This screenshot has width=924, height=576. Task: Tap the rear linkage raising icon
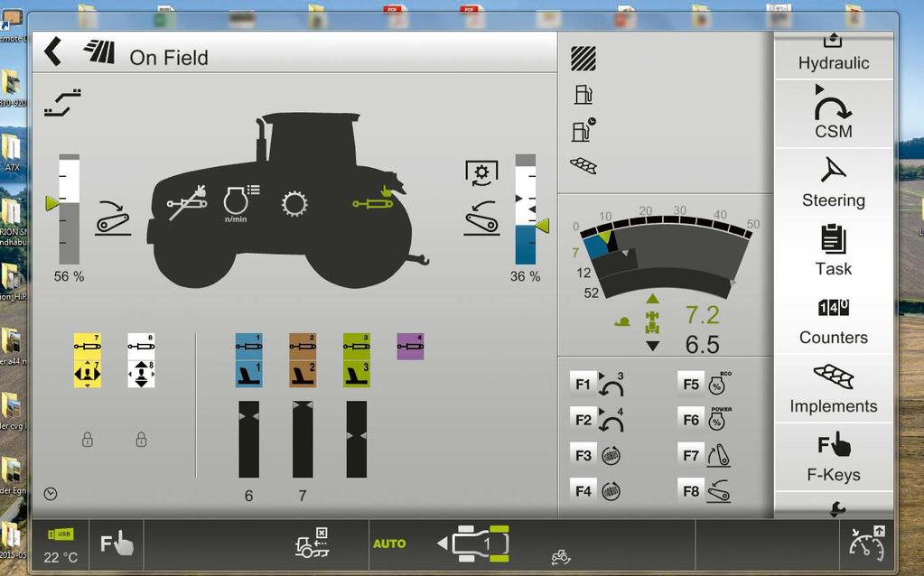click(482, 218)
